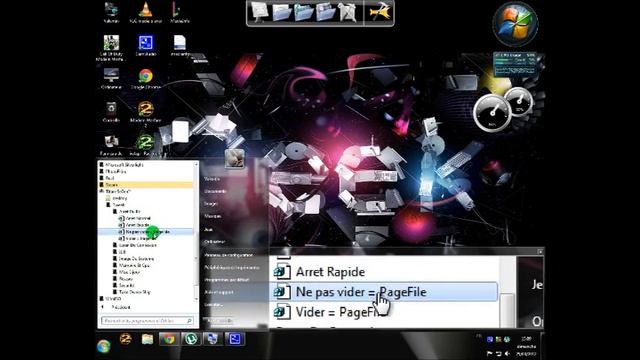The width and height of the screenshot is (640, 360).
Task: Open Images from Start menu right pane
Action: (211, 204)
